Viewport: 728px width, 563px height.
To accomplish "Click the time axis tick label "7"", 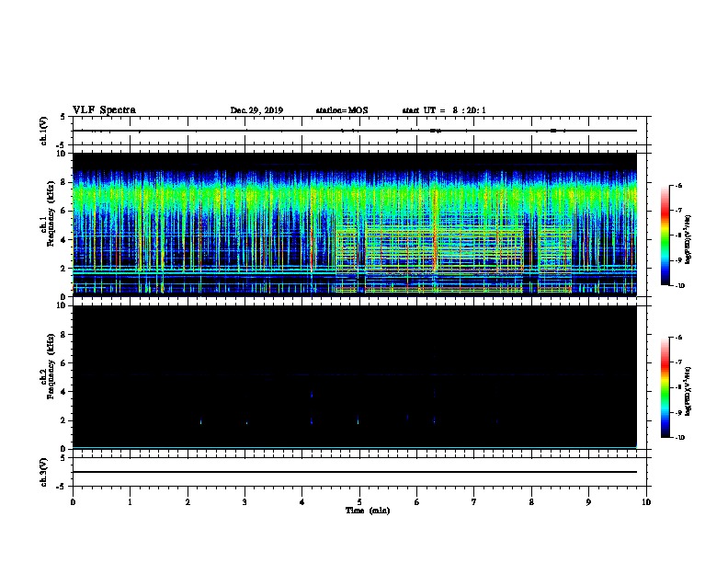I will (474, 502).
